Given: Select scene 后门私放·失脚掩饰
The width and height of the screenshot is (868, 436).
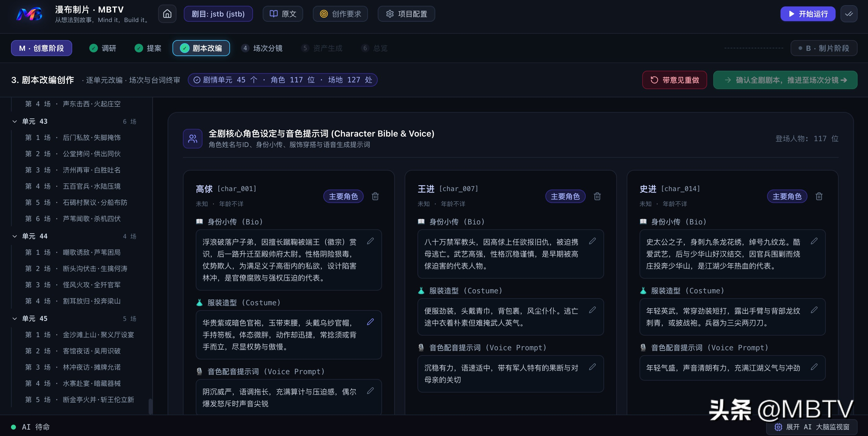Looking at the screenshot, I should (73, 137).
